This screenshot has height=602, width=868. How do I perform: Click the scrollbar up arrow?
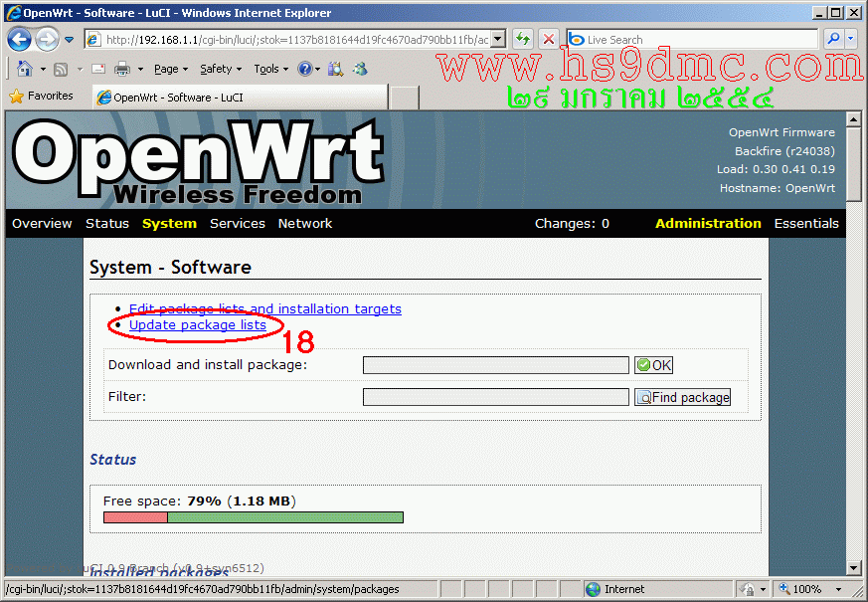(854, 118)
